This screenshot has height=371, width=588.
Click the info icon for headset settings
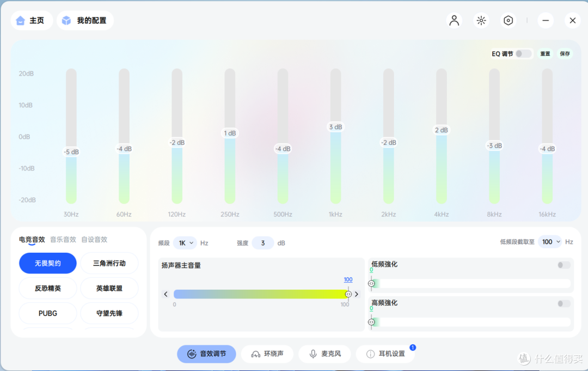coord(370,354)
